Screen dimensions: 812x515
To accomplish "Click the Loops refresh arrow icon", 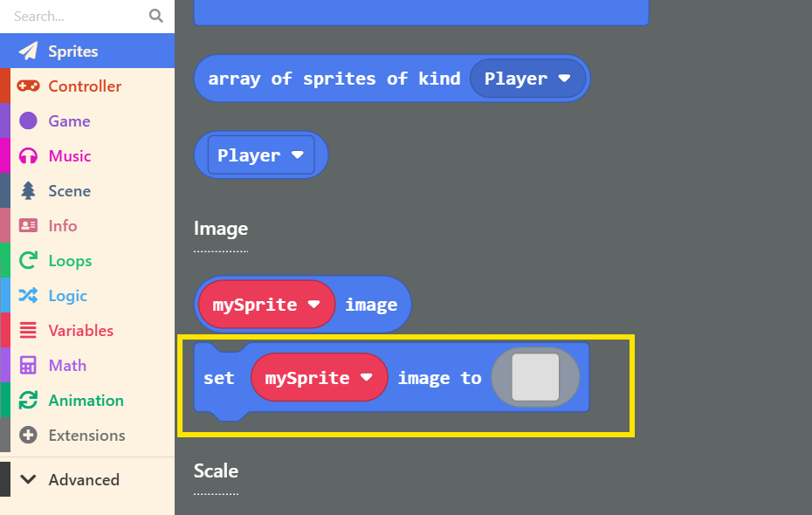I will 29,261.
